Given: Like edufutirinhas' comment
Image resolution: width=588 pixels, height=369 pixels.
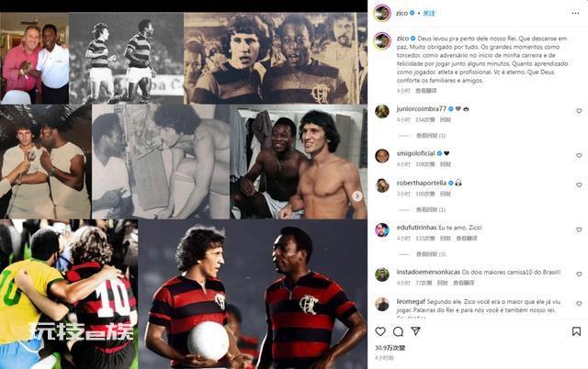Looking at the screenshot, I should pos(579,229).
